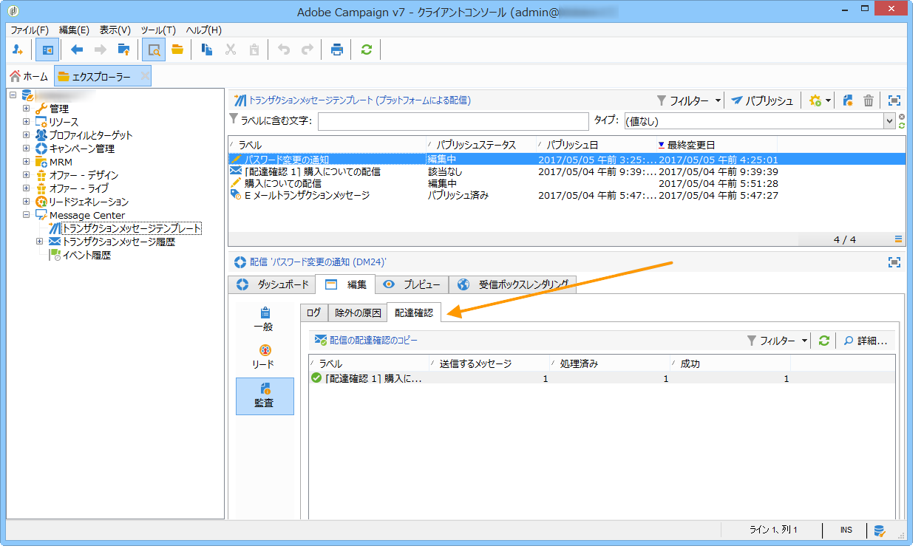The height and width of the screenshot is (560, 924).
Task: Expand the MRM tree node
Action: 26,162
